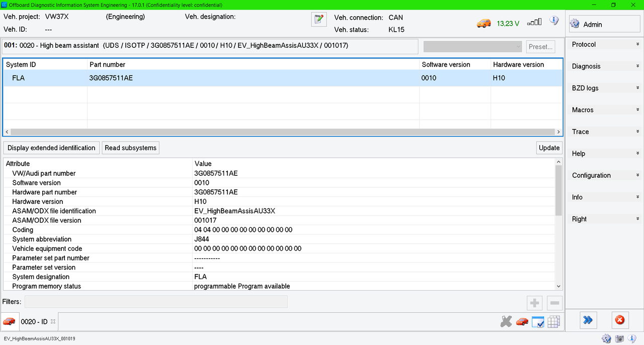
Task: Expand the BZD logs section
Action: [x=606, y=88]
